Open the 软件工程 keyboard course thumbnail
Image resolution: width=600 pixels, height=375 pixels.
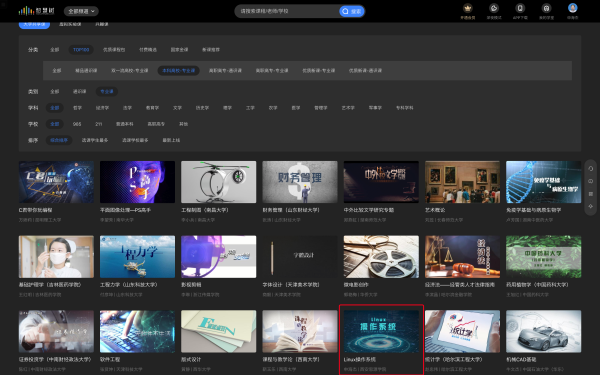point(137,331)
